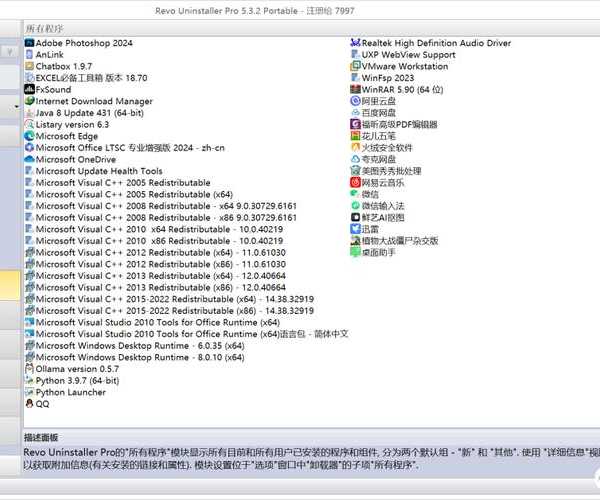Select the Python 3.9.7 (64-bit) entry
Viewport: 600px width, 500px height.
click(x=82, y=381)
